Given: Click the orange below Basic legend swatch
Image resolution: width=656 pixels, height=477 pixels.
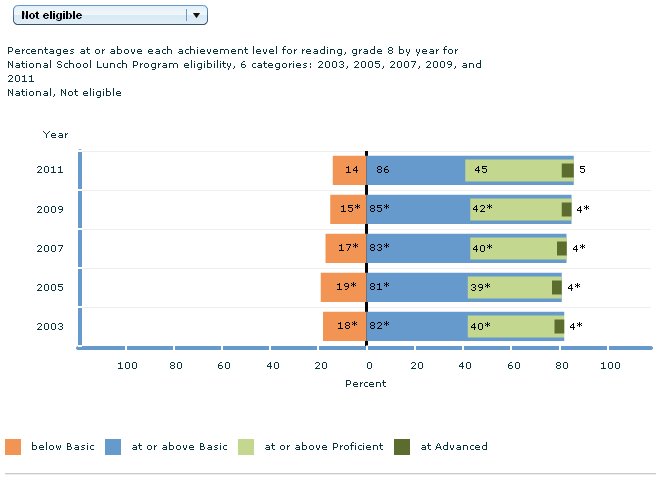Looking at the screenshot, I should click(13, 447).
